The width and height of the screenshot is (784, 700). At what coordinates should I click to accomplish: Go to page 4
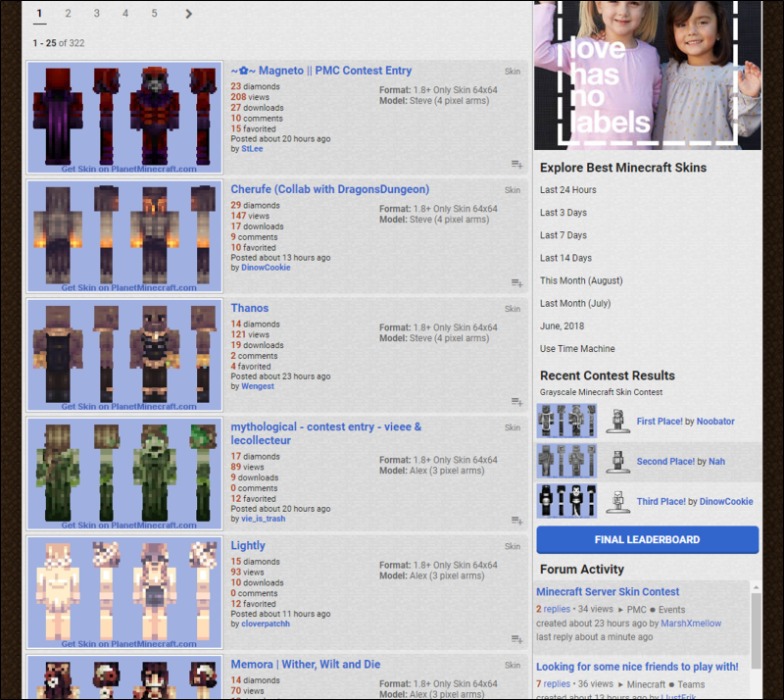click(125, 14)
